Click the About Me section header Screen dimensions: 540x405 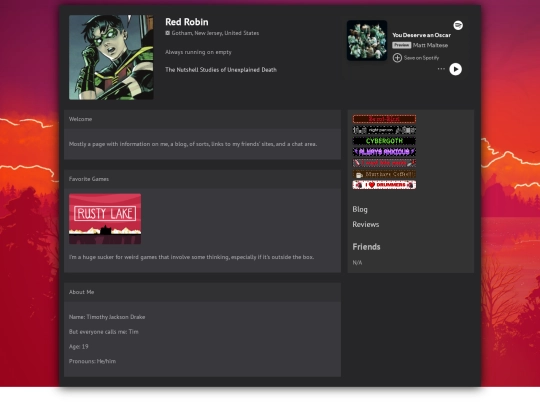[202, 292]
